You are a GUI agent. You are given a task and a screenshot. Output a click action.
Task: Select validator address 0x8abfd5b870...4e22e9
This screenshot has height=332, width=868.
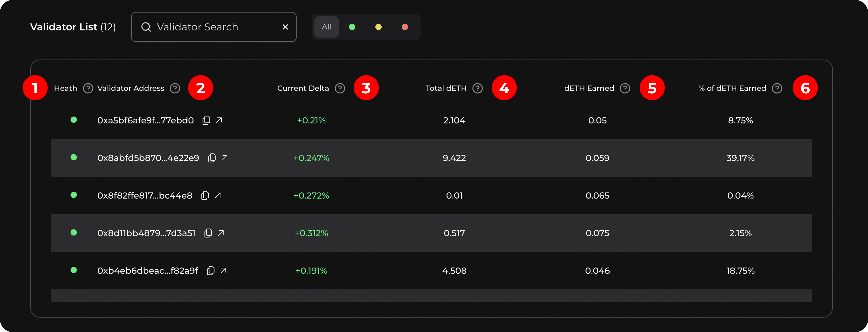click(x=148, y=158)
